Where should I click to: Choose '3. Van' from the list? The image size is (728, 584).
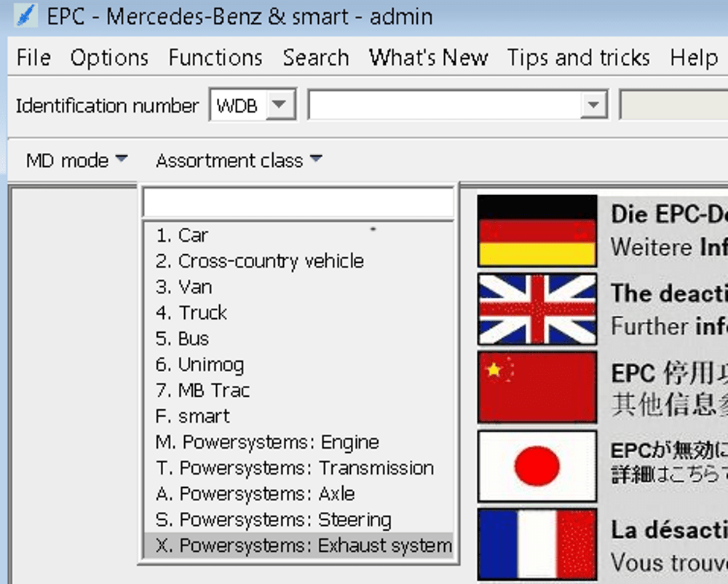point(298,287)
